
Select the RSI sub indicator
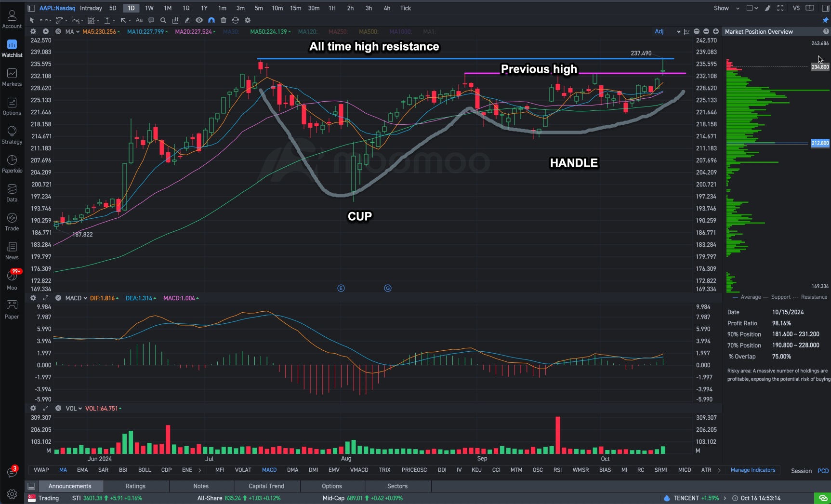tap(557, 470)
